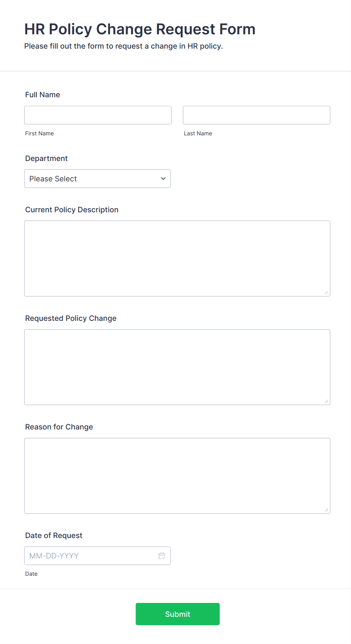This screenshot has height=644, width=351.
Task: Click the resize grip of Requested Policy Change
Action: click(x=326, y=400)
